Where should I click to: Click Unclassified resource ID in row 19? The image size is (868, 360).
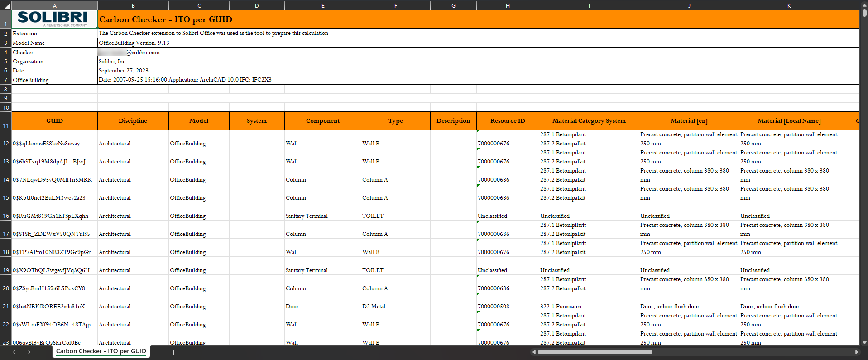click(508, 266)
